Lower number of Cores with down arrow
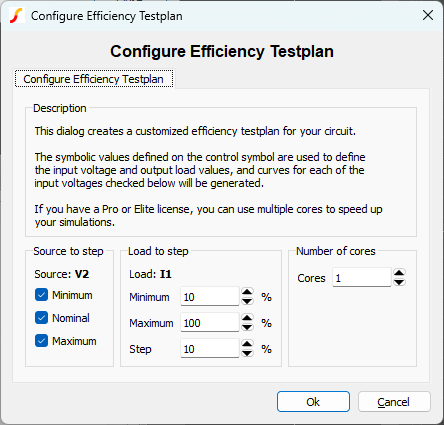The image size is (444, 425). (x=399, y=282)
